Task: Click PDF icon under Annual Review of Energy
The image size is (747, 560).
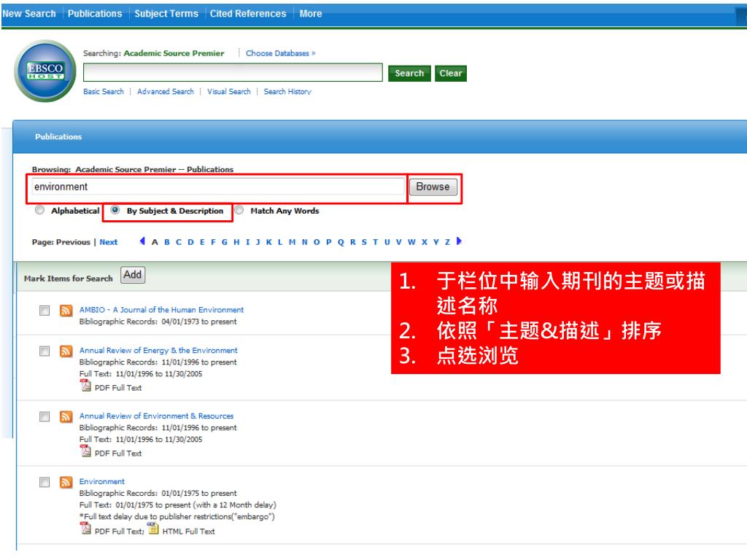Action: coord(86,386)
